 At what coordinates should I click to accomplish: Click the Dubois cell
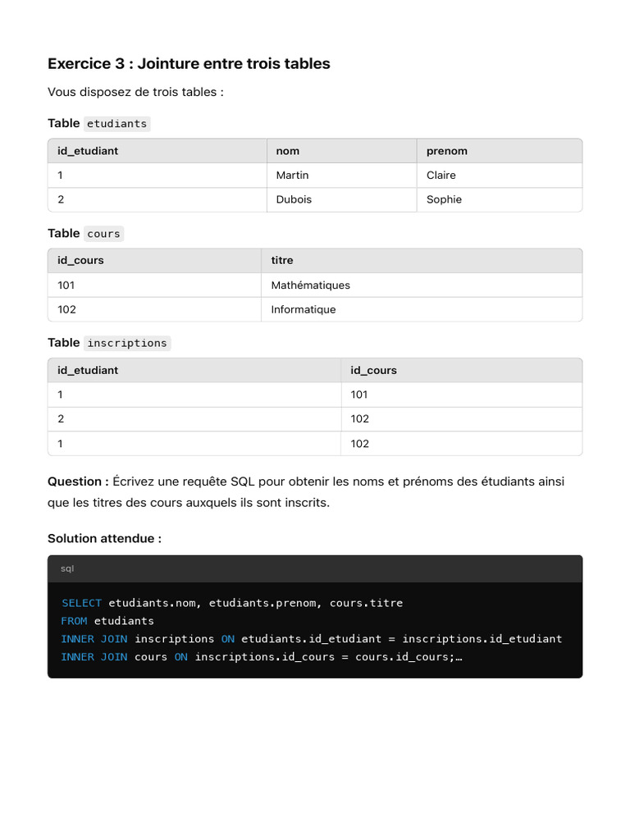(x=342, y=199)
